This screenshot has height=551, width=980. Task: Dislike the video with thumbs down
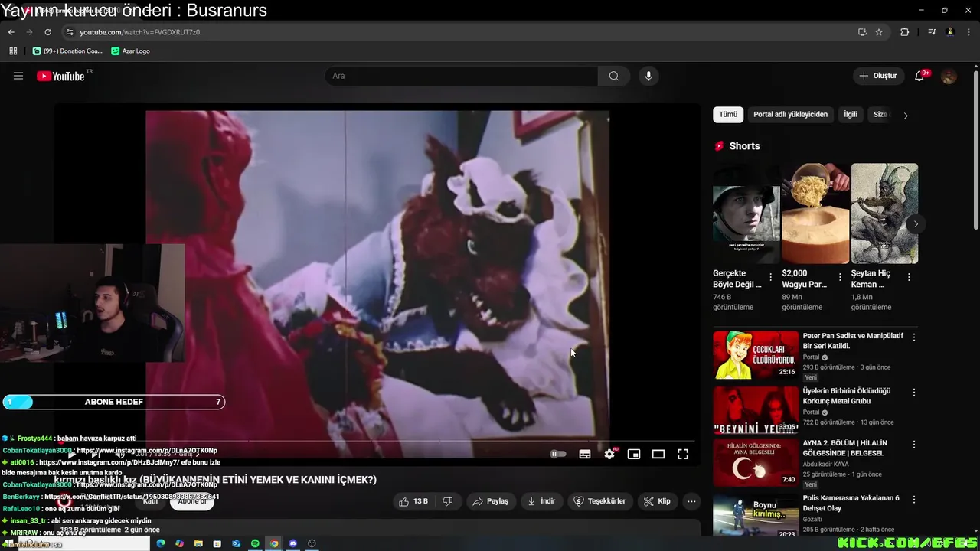pos(448,501)
